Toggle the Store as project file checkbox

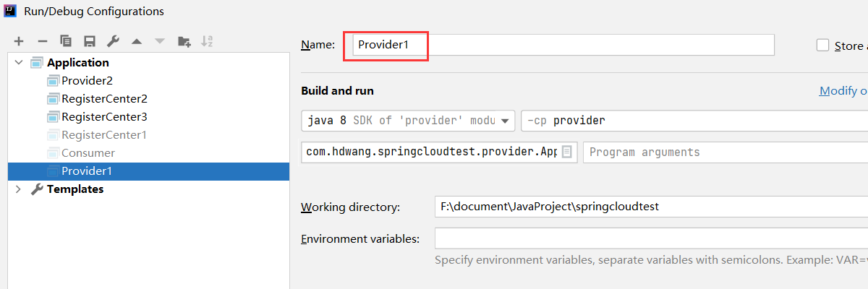822,46
